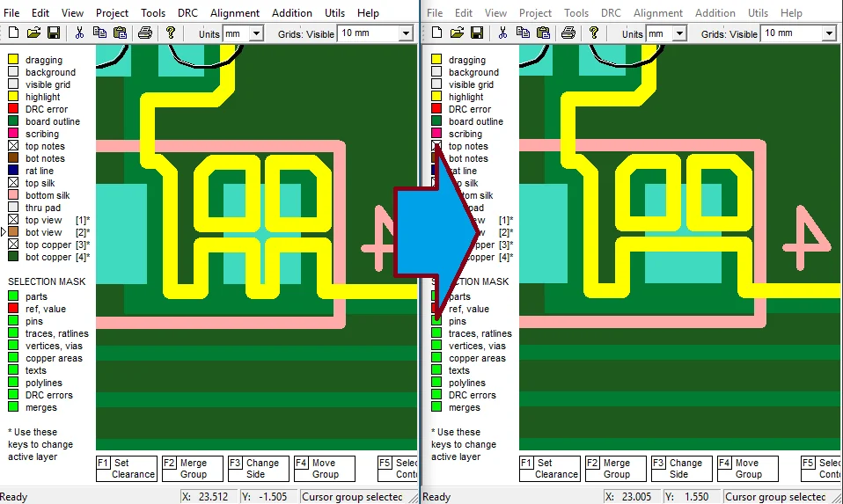The width and height of the screenshot is (843, 504).
Task: Open Units dropdown in left window
Action: 256,33
